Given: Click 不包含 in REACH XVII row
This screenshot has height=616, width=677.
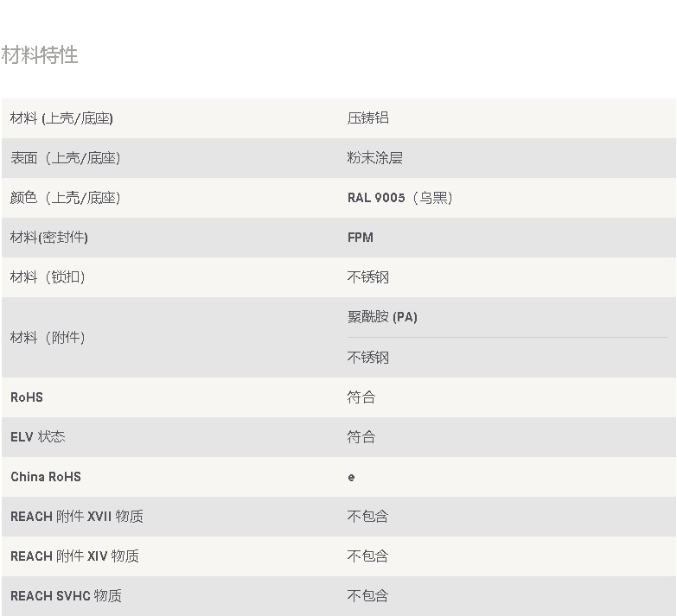Looking at the screenshot, I should point(367,517).
